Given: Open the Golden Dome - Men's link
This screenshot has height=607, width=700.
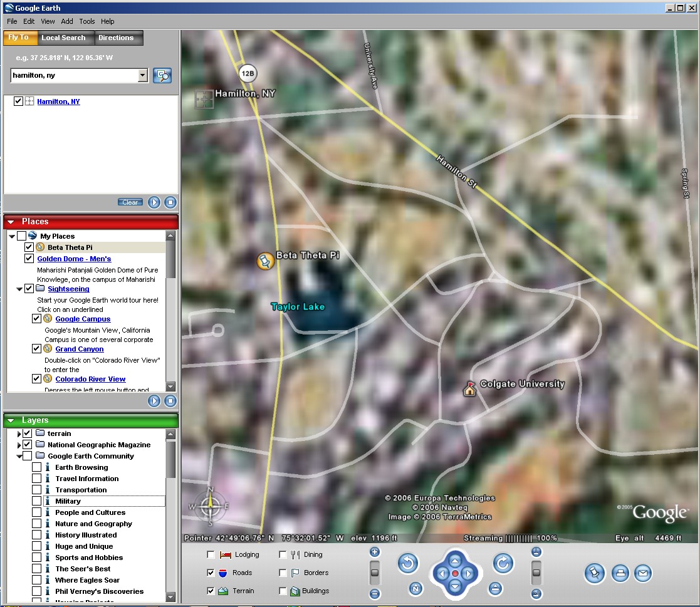Looking at the screenshot, I should (74, 259).
